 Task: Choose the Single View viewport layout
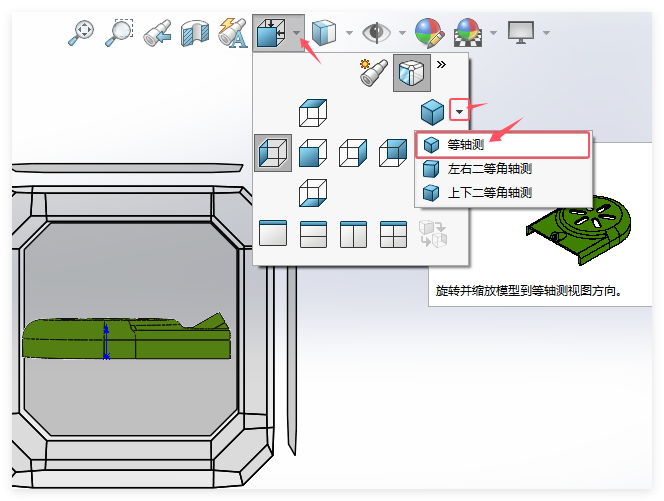273,233
